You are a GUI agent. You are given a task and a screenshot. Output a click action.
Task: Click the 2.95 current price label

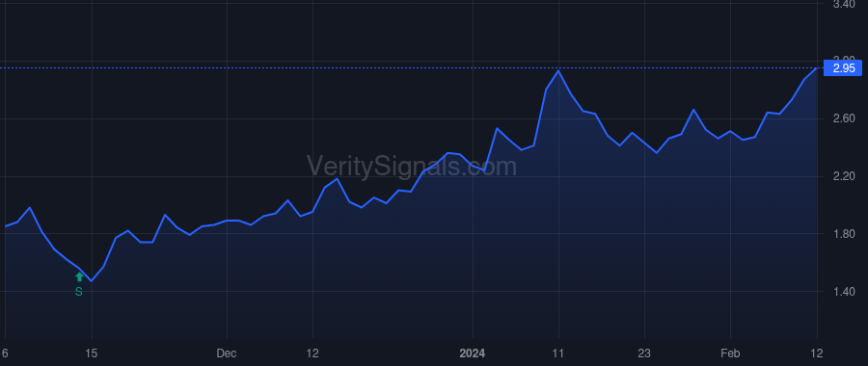[x=843, y=68]
